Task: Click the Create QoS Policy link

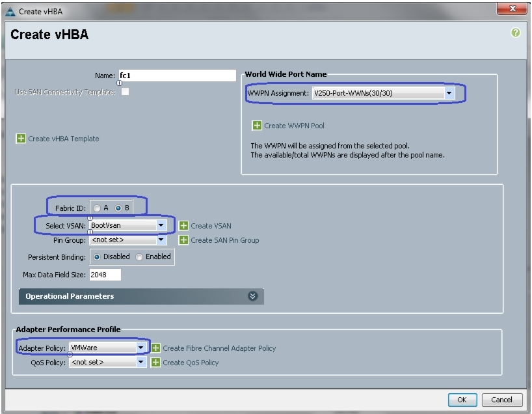Action: coord(191,363)
